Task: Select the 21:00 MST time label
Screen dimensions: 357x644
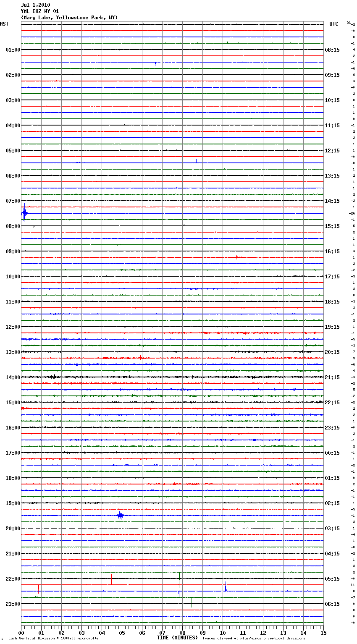Action: tap(13, 553)
